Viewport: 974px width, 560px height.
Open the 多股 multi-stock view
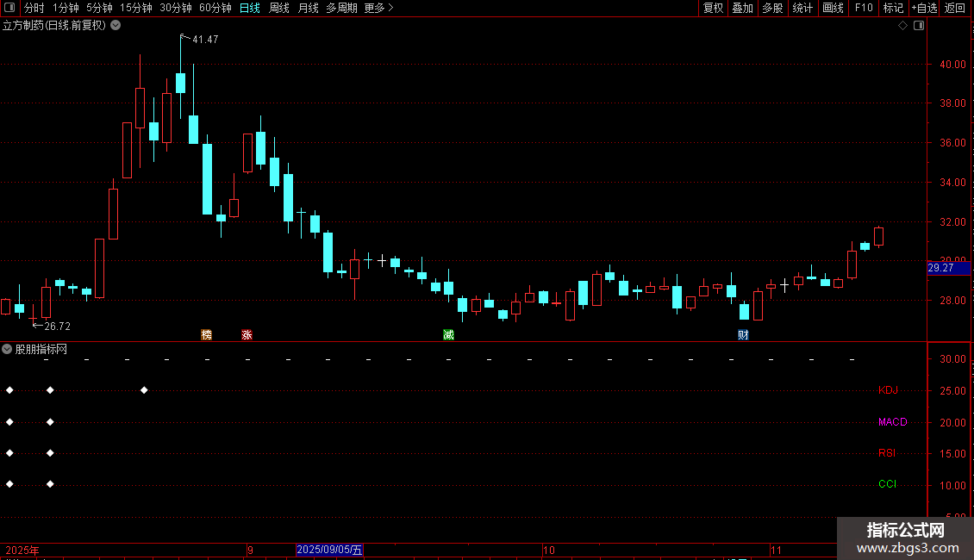pyautogui.click(x=772, y=8)
